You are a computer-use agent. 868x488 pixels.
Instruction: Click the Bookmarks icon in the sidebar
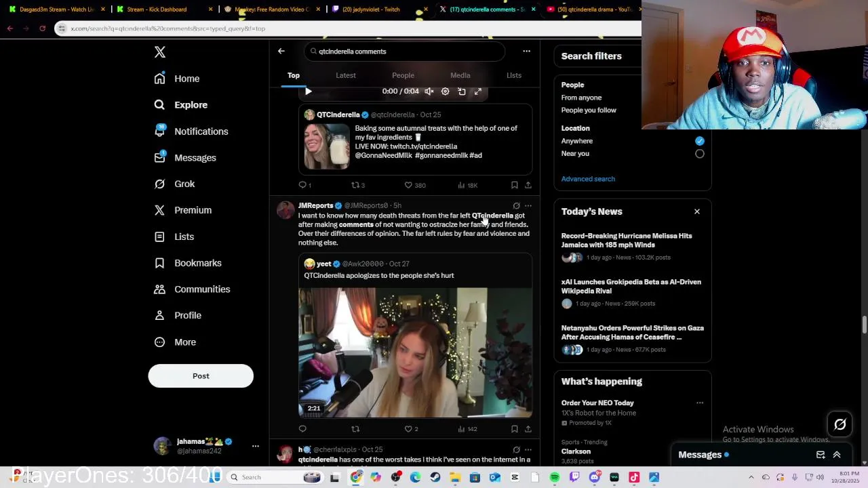click(x=159, y=263)
